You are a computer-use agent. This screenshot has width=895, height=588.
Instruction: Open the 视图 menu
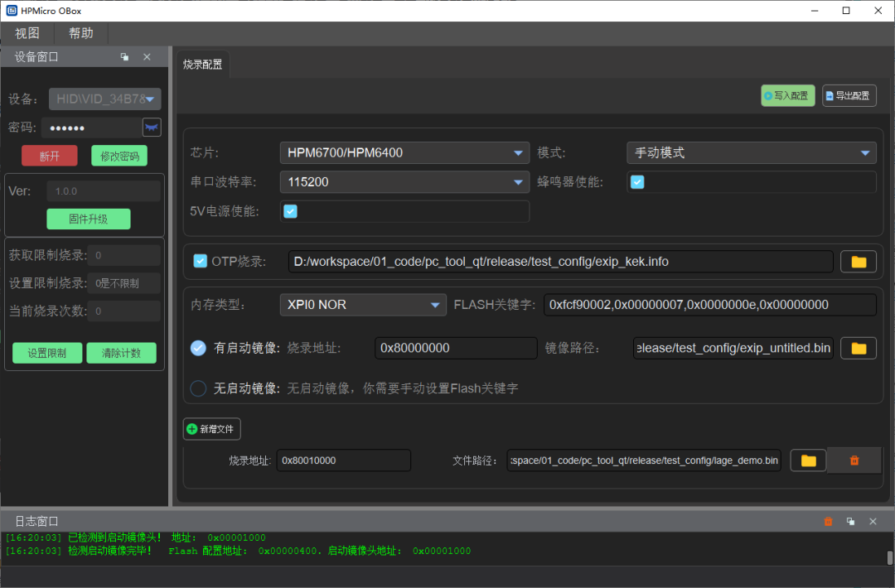27,33
